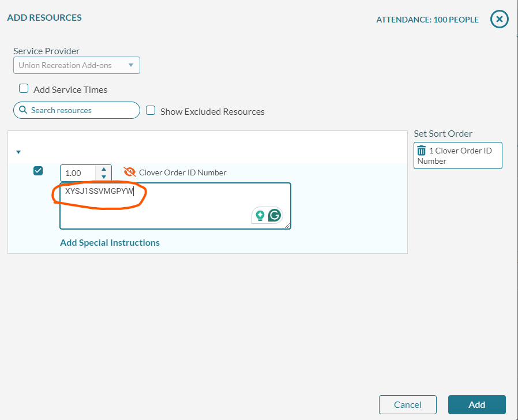Click the crossed-out eye visibility icon
This screenshot has width=518, height=420.
pos(129,172)
